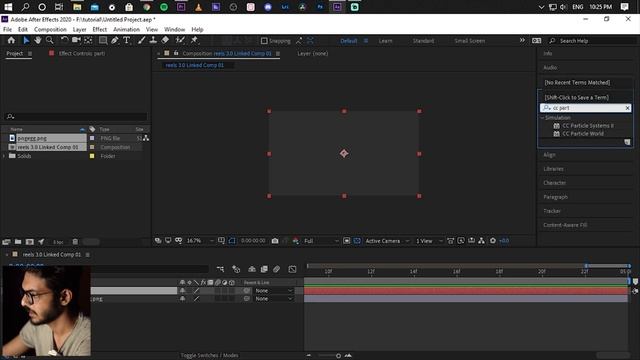Open the Composition menu
The width and height of the screenshot is (640, 360).
pyautogui.click(x=50, y=29)
